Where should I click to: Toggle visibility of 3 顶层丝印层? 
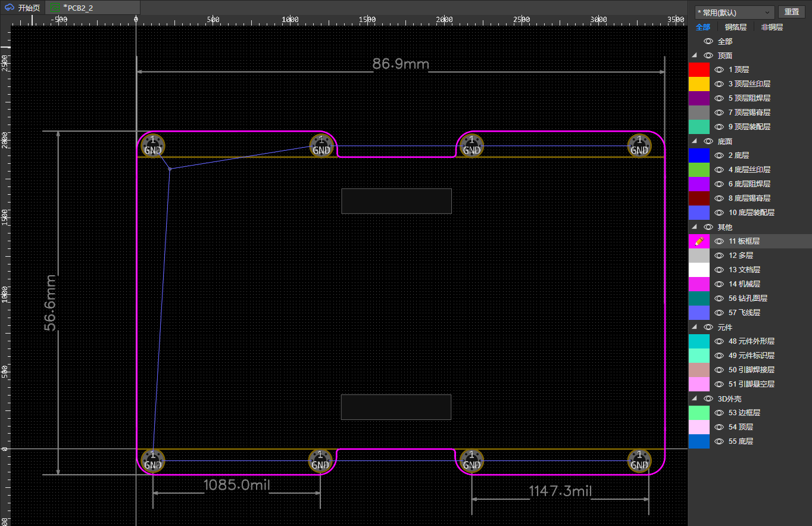pyautogui.click(x=719, y=84)
